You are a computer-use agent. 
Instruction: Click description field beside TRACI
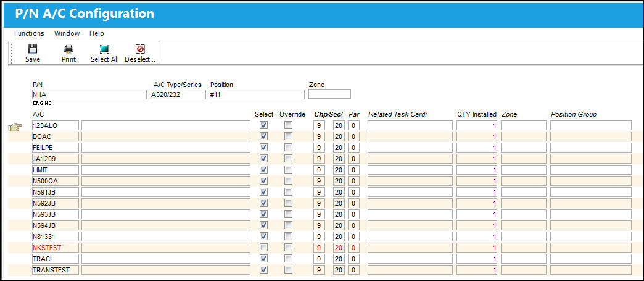(x=166, y=259)
